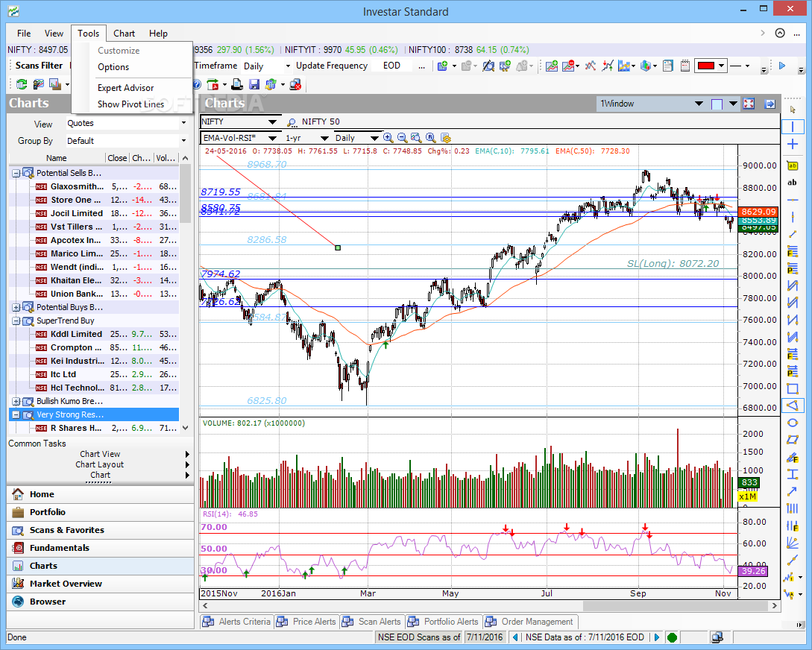The width and height of the screenshot is (812, 650).
Task: Open Fundamentals navigation panel
Action: tap(101, 548)
